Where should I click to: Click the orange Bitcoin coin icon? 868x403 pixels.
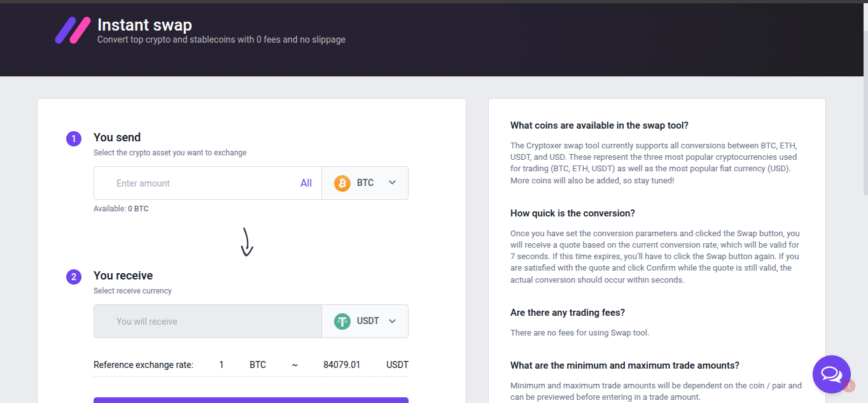(342, 183)
